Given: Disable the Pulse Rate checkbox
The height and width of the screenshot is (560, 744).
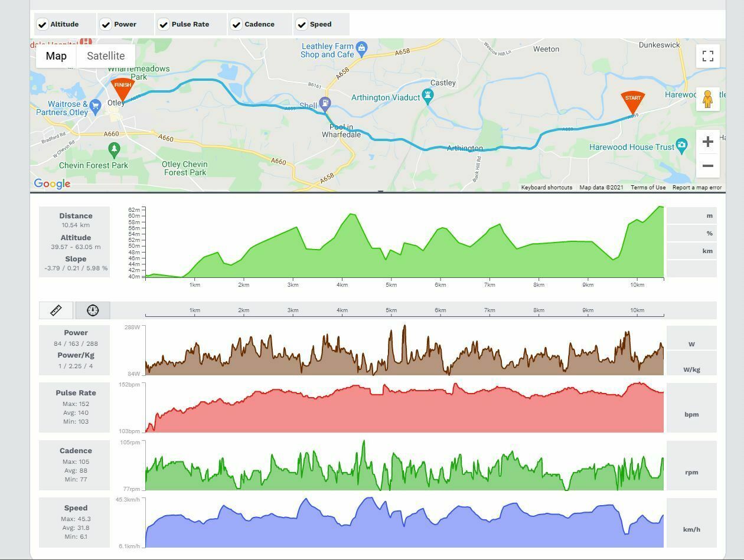Looking at the screenshot, I should coord(164,25).
